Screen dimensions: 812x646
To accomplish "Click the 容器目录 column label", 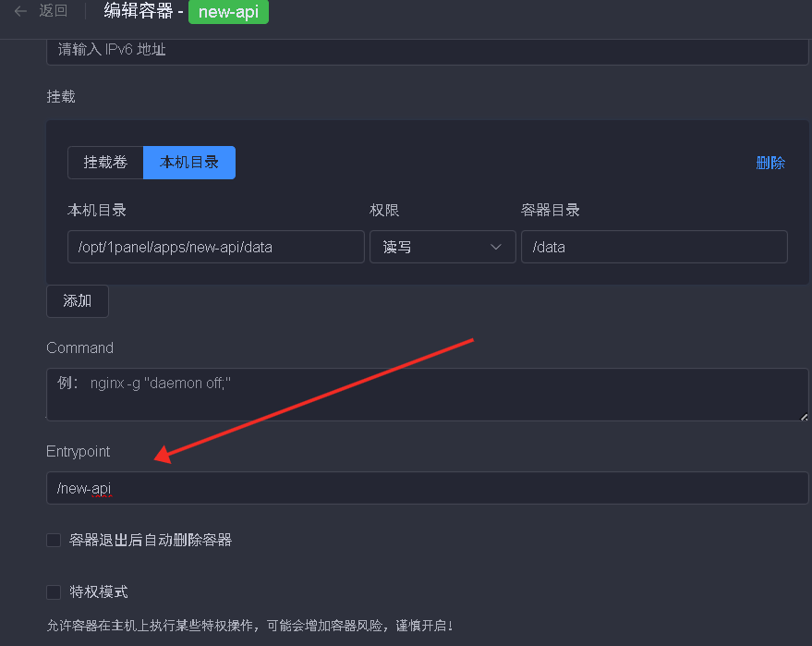I will coord(550,210).
